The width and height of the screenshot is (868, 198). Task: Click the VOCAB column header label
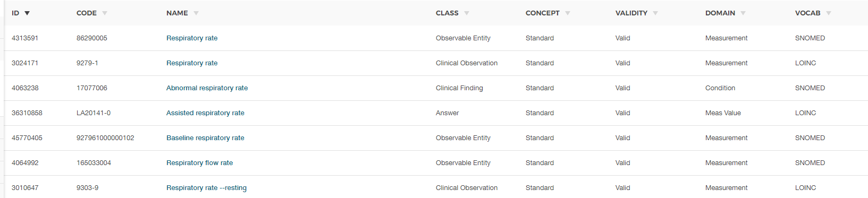coord(807,13)
